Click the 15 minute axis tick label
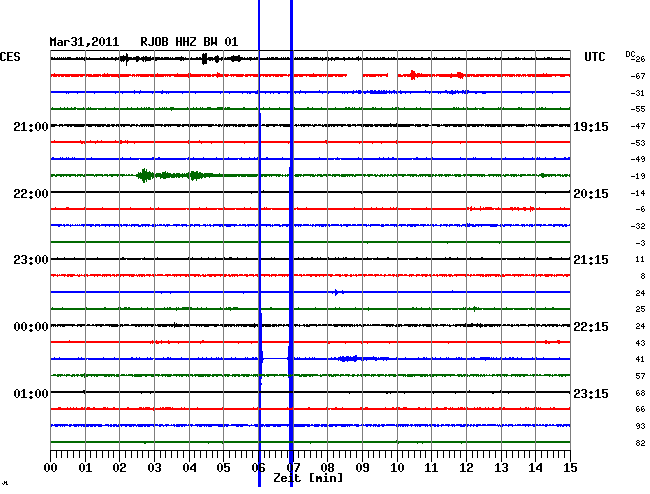The height and width of the screenshot is (494, 650). pyautogui.click(x=570, y=468)
